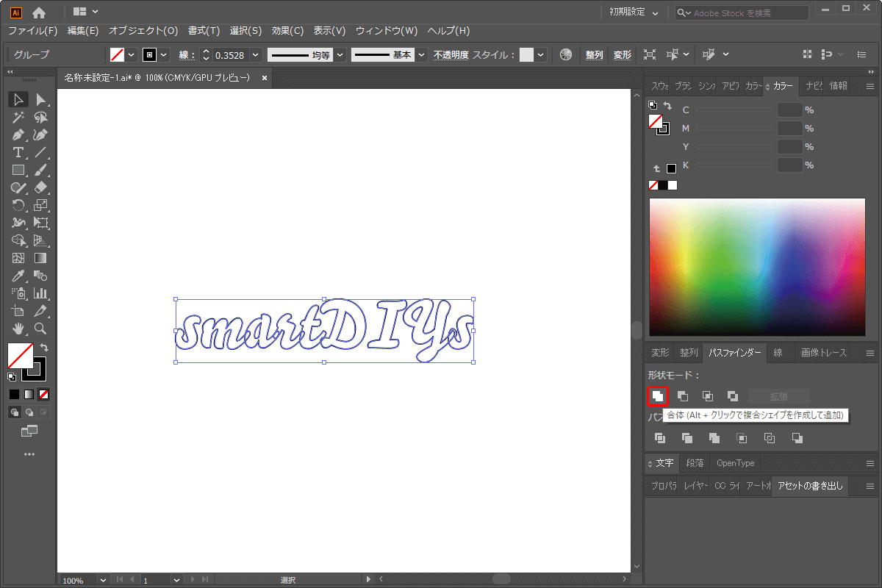Select the Shaper tool

click(19, 187)
